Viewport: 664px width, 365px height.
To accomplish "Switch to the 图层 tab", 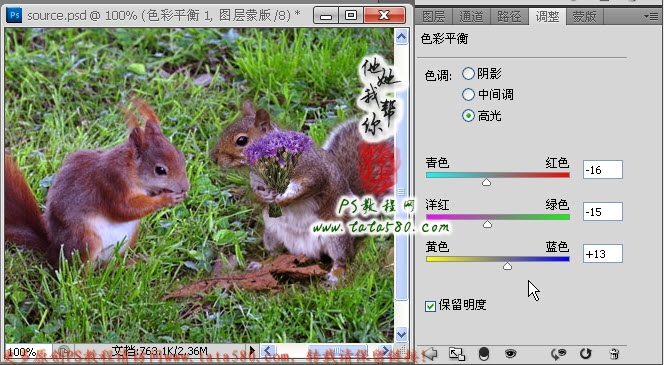I will (434, 17).
